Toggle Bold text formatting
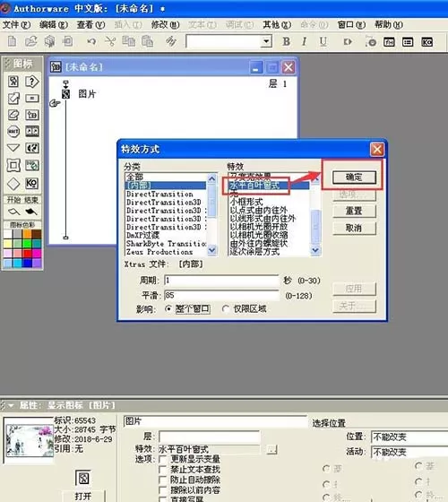This screenshot has height=502, width=448. pyautogui.click(x=286, y=41)
